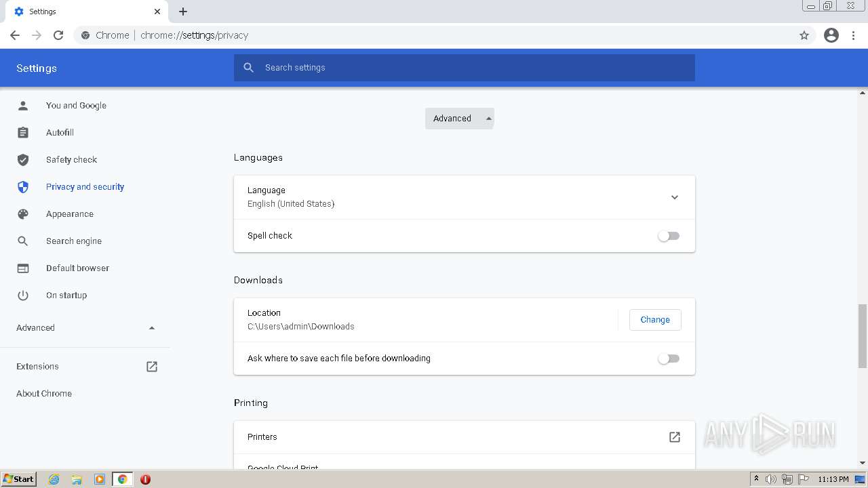Show hidden tray icons arrow
868x488 pixels.
click(756, 479)
